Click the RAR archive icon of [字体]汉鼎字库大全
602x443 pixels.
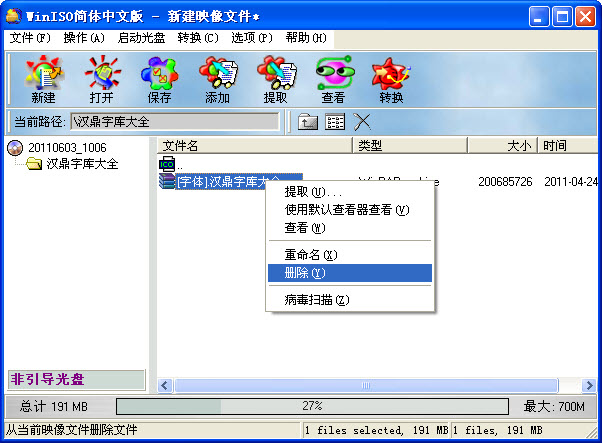pyautogui.click(x=167, y=181)
